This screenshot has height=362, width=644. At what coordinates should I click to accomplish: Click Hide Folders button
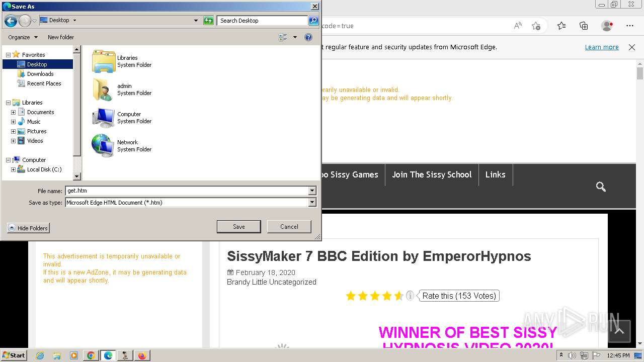pos(28,228)
